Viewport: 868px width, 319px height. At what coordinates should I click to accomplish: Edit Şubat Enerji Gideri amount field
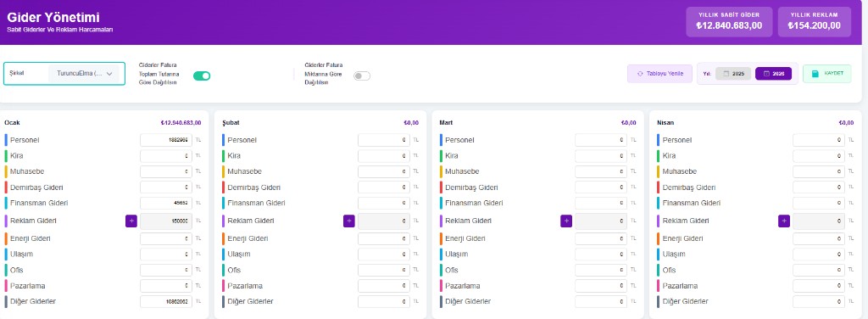coord(384,238)
